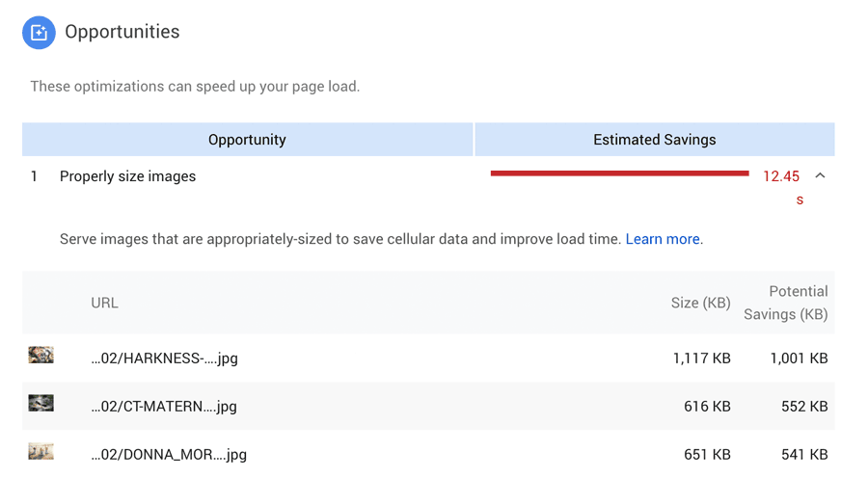The width and height of the screenshot is (868, 478).
Task: Click the Opportunity column header
Action: [x=248, y=140]
